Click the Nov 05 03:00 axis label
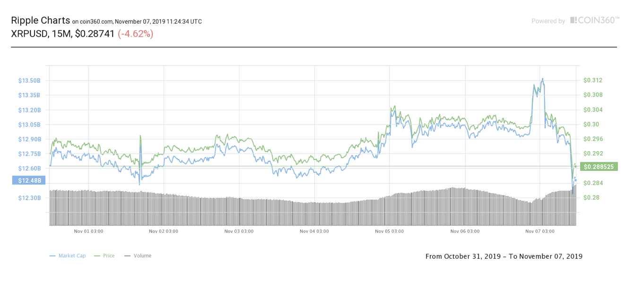 pos(389,231)
